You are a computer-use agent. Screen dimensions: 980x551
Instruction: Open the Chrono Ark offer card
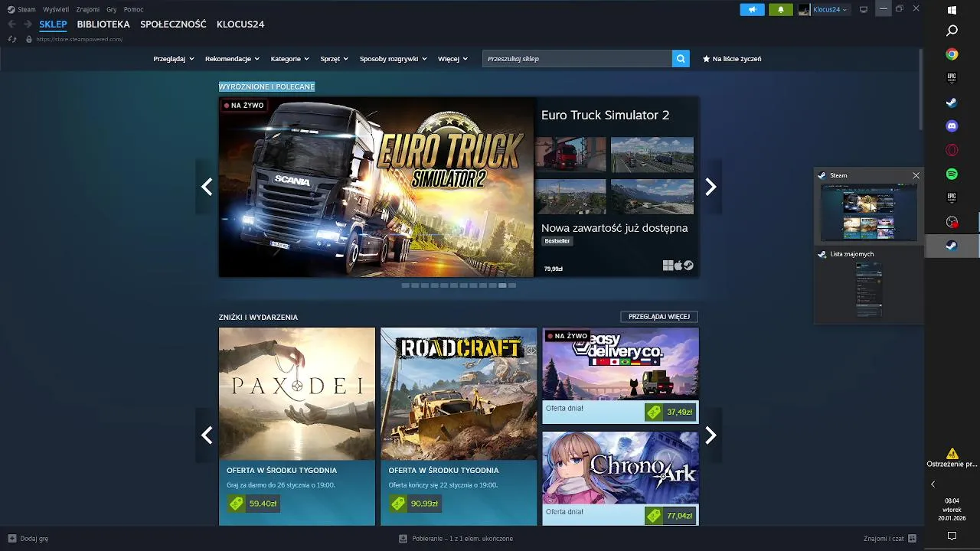[x=620, y=478]
